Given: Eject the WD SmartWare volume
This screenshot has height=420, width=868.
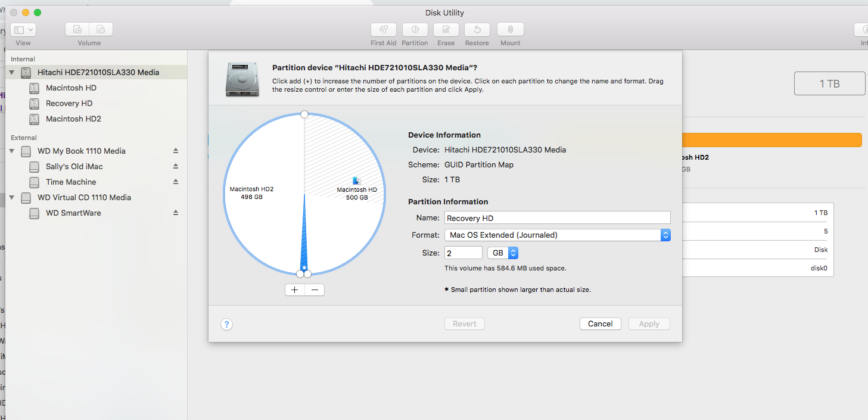Looking at the screenshot, I should point(176,213).
